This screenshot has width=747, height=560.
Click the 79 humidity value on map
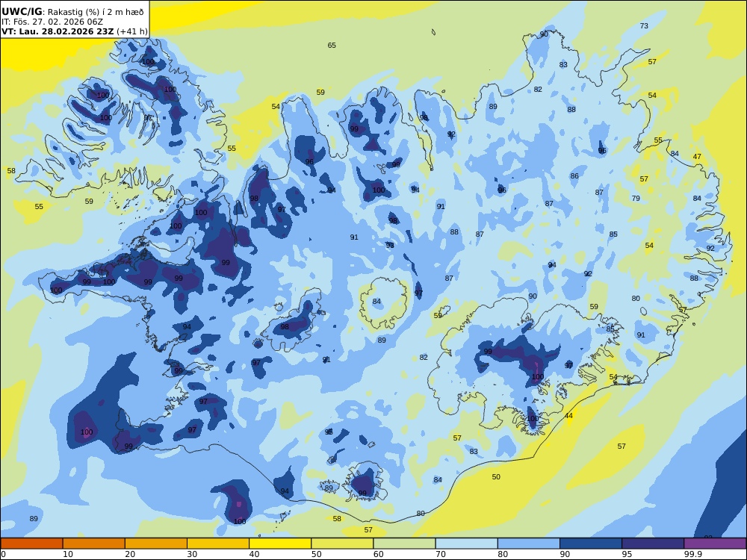point(636,199)
